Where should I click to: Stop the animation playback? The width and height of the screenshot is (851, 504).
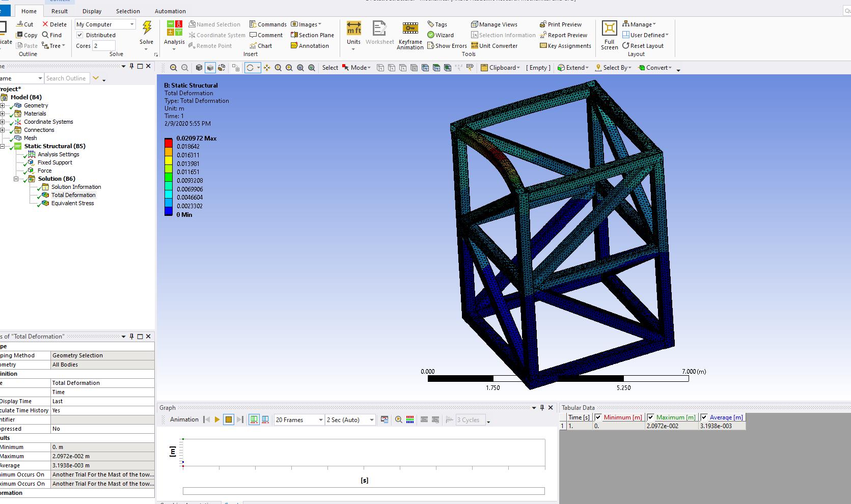tap(229, 419)
